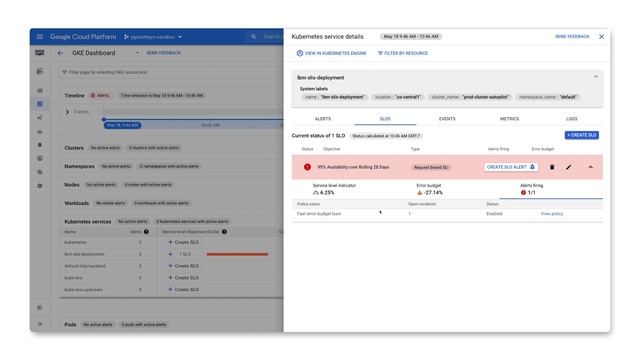The width and height of the screenshot is (640, 360).
Task: Click the bottom collapse sidebar arrow icon
Action: tap(40, 324)
